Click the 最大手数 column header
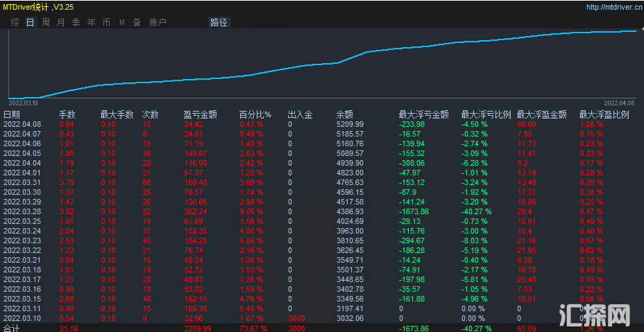This screenshot has height=332, width=644. point(117,114)
